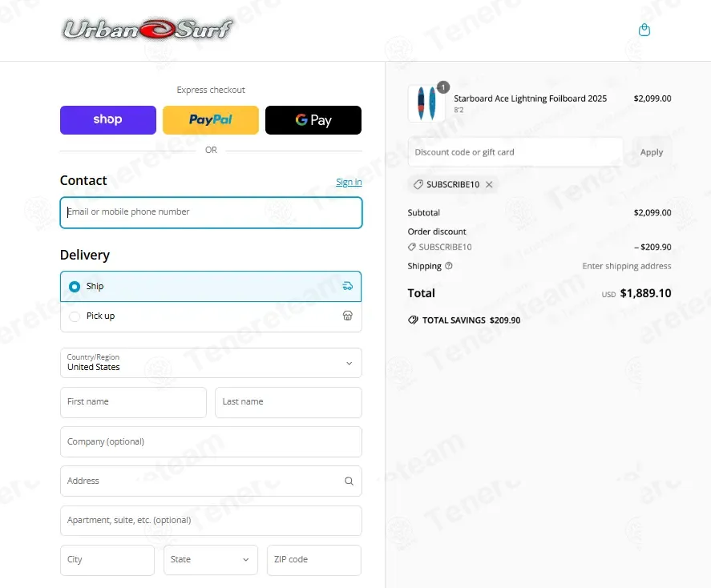Screen dimensions: 711x588
Task: Pay with Shop Pay express checkout
Action: [x=108, y=120]
